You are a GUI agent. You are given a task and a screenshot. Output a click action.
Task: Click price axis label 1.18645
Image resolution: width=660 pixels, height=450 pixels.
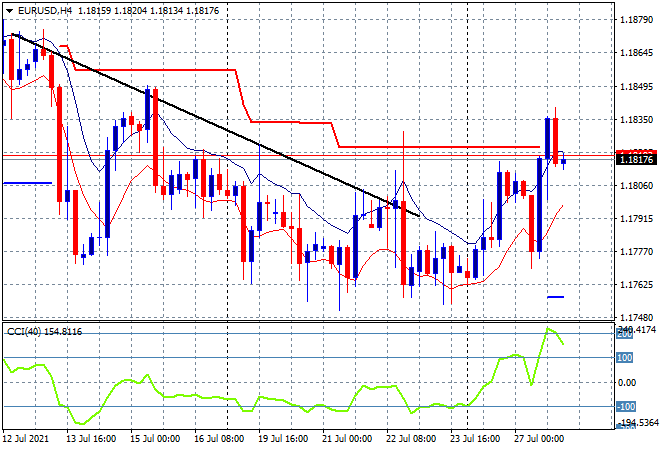tap(636, 53)
